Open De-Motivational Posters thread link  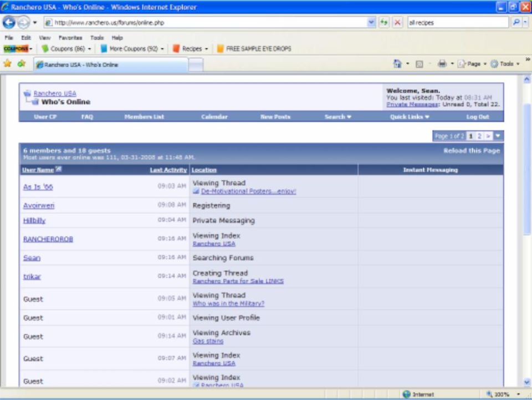[x=248, y=191]
